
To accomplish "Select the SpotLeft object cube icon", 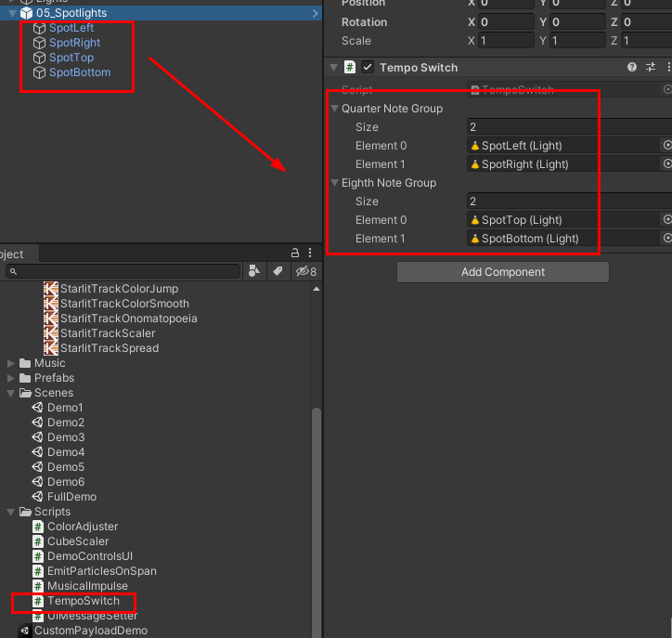I will tap(39, 28).
